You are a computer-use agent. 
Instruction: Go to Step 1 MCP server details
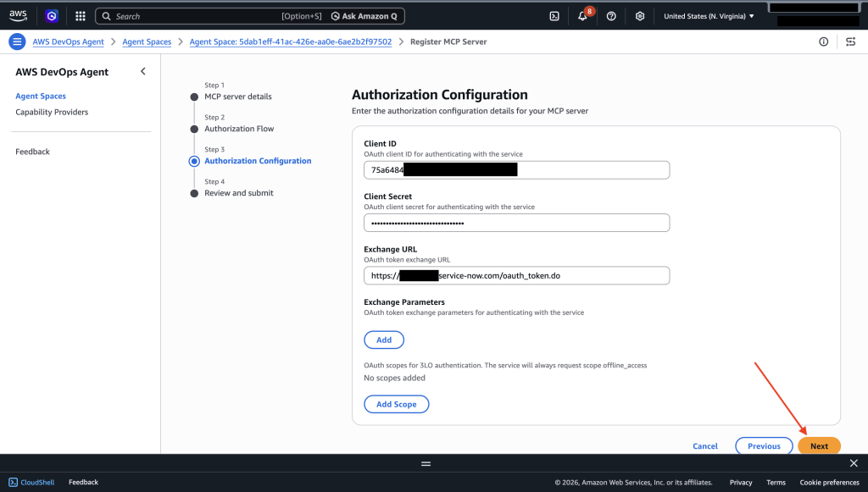point(238,97)
